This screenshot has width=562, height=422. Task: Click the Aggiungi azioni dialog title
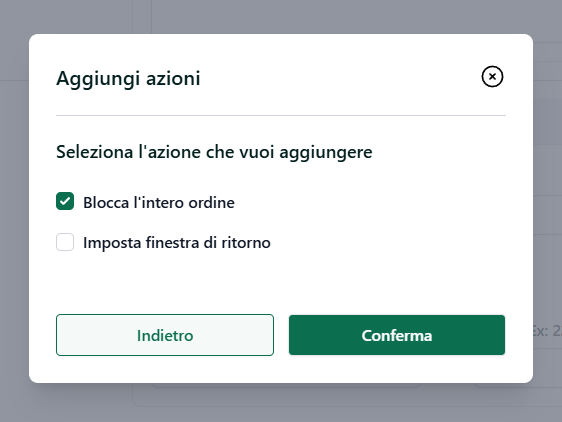tap(128, 78)
